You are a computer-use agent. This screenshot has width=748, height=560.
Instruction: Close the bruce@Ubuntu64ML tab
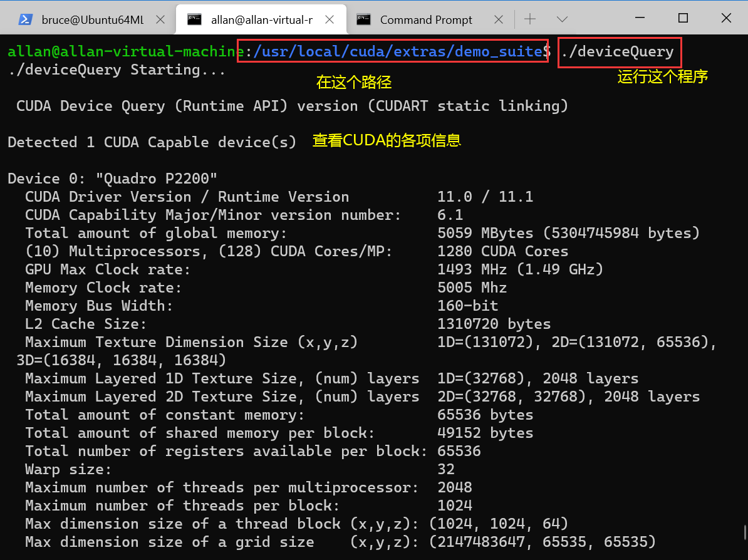click(x=161, y=19)
